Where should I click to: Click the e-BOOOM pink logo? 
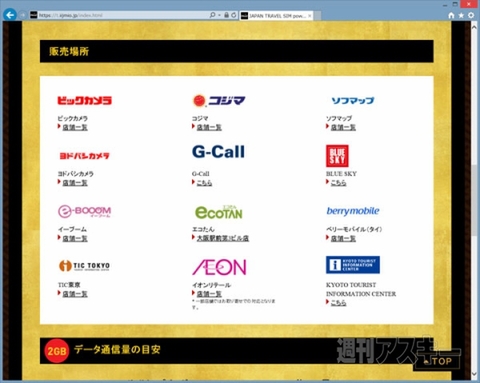pos(84,211)
